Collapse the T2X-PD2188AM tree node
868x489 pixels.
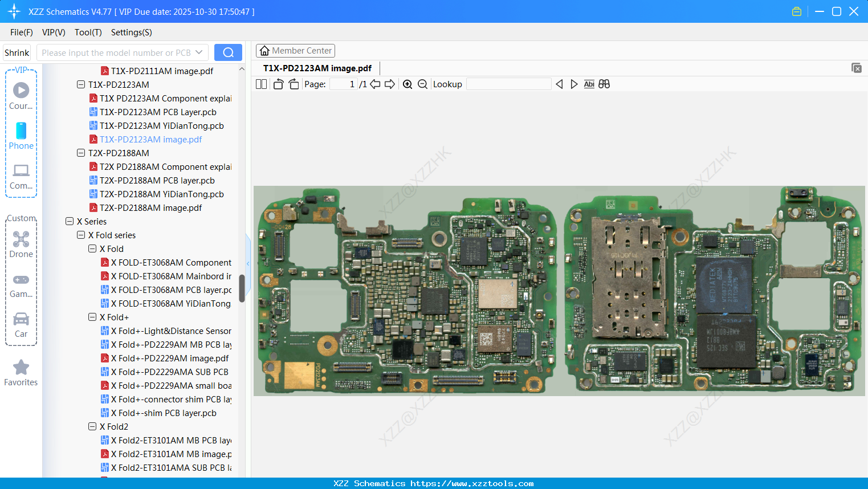[81, 153]
